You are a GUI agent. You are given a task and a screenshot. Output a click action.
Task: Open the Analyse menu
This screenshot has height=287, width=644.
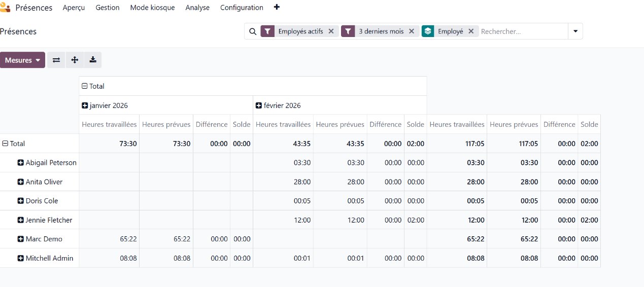197,8
